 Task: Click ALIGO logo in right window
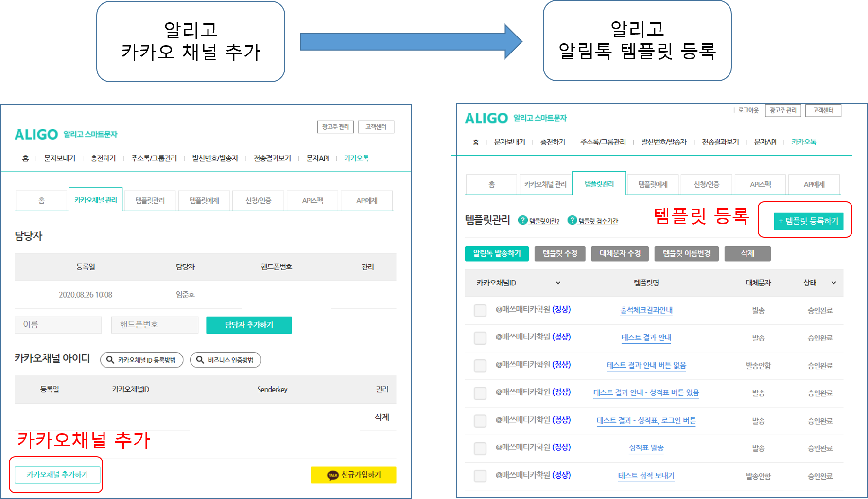pyautogui.click(x=486, y=118)
